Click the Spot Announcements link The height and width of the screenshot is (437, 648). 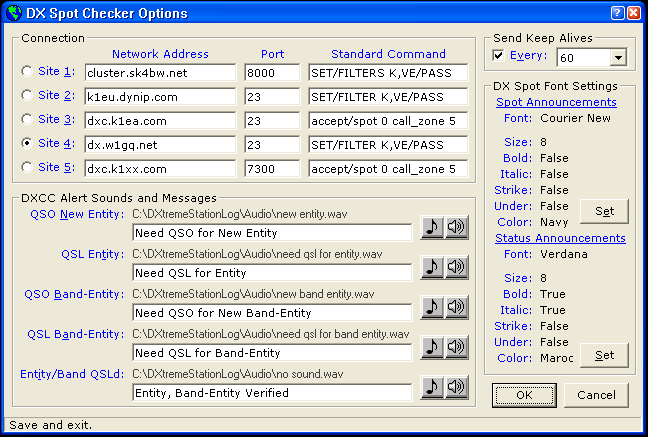click(556, 102)
